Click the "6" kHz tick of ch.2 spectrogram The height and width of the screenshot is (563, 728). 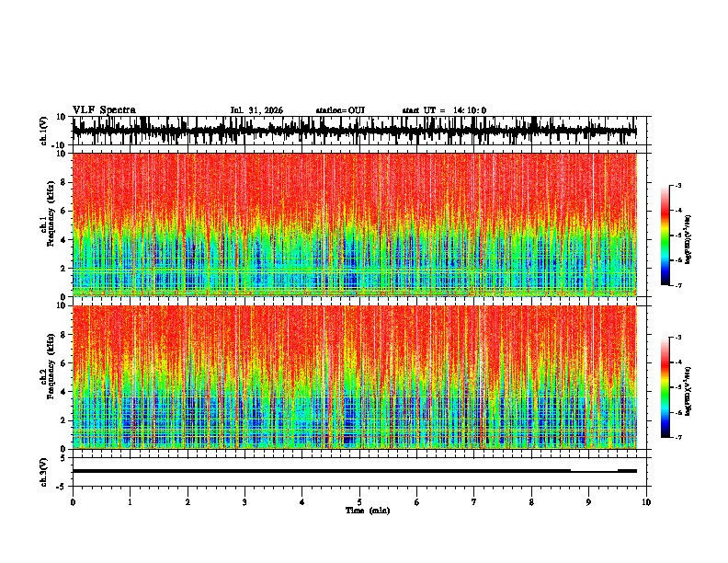63,363
